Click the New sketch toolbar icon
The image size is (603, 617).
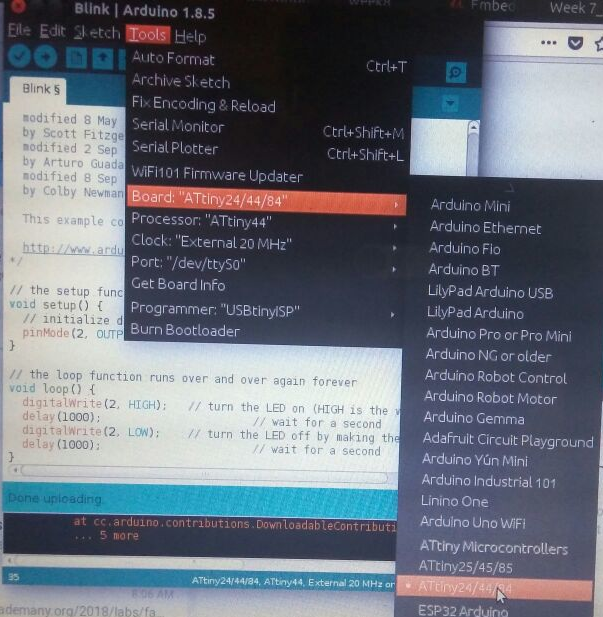click(76, 59)
